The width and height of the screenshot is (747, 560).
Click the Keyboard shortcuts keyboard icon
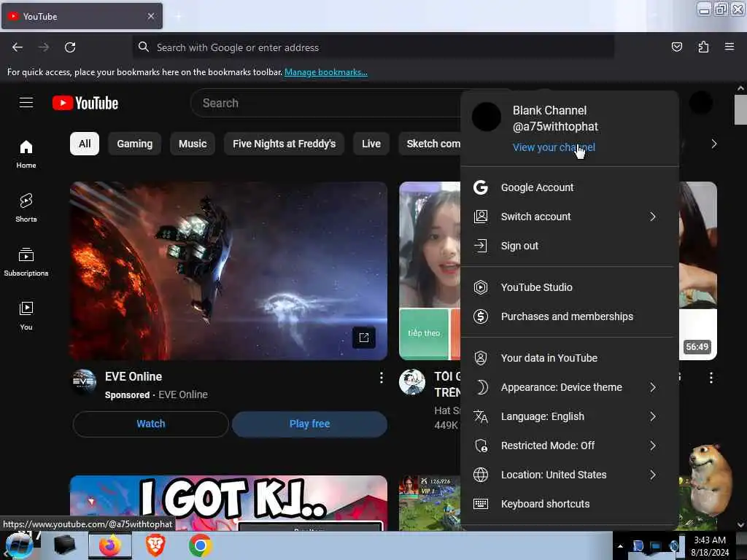(x=481, y=504)
